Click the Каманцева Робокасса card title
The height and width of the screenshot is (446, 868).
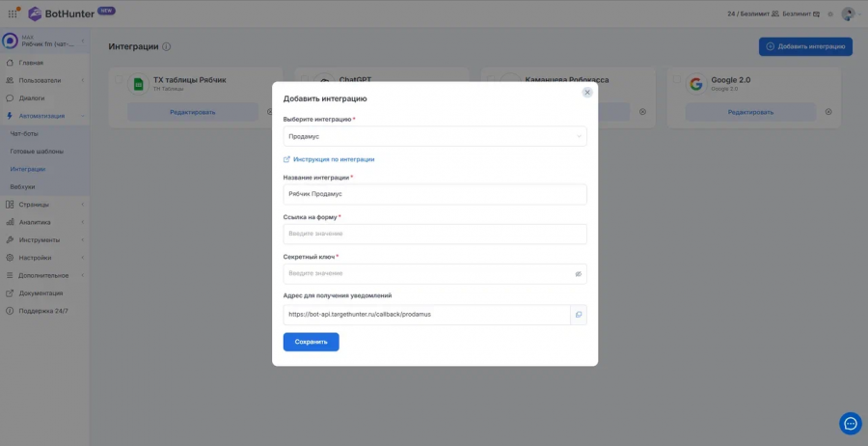tap(567, 80)
